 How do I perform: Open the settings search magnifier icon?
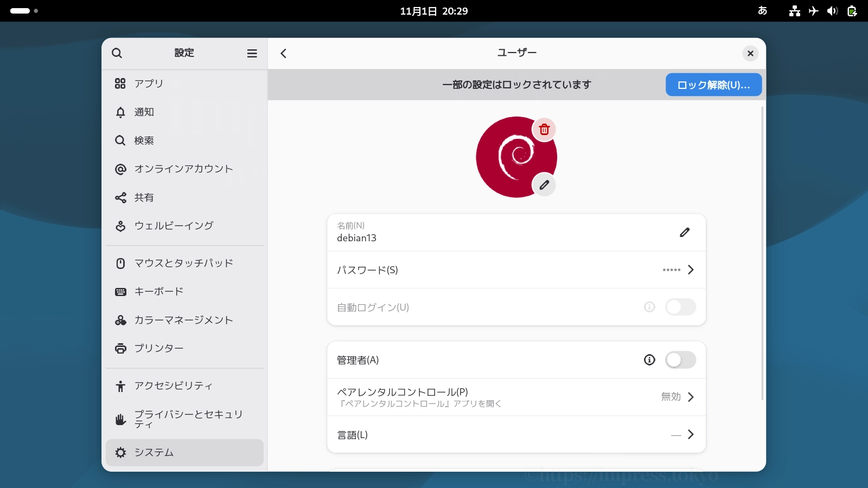[117, 53]
